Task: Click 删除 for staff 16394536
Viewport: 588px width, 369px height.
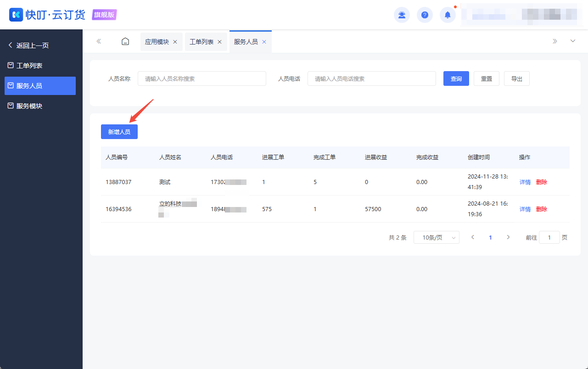Action: coord(542,209)
